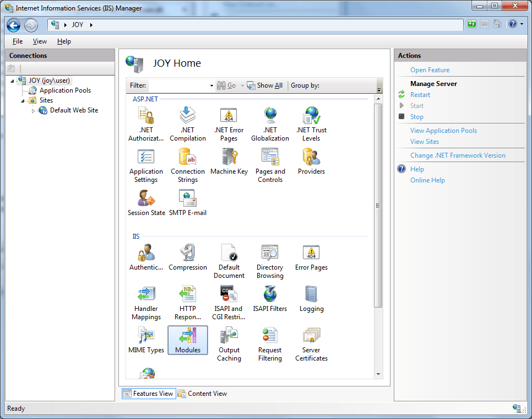Viewport: 532px width, 419px height.
Task: Open the Filter dropdown arrow
Action: [211, 86]
